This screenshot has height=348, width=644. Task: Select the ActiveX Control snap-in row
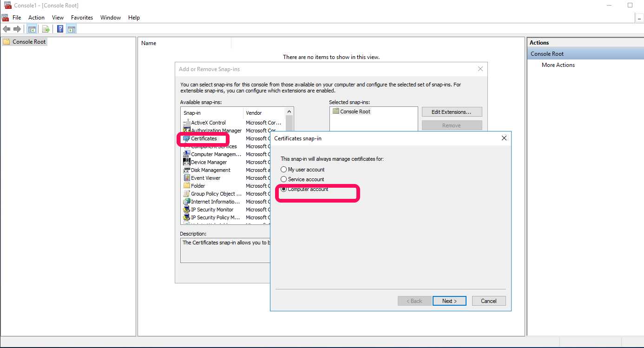[x=233, y=123]
